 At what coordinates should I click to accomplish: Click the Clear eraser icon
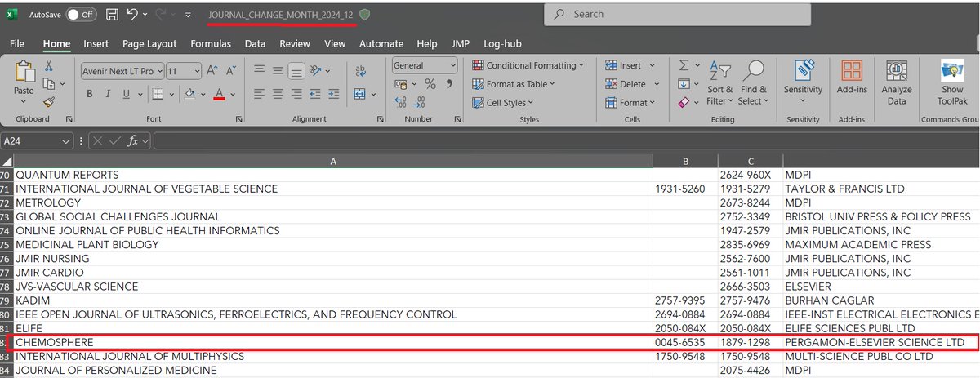tap(684, 103)
